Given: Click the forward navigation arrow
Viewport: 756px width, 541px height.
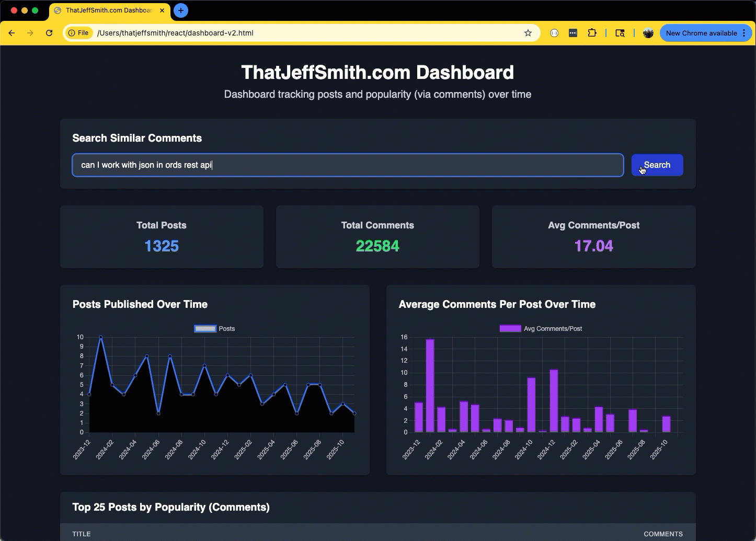Looking at the screenshot, I should tap(30, 33).
